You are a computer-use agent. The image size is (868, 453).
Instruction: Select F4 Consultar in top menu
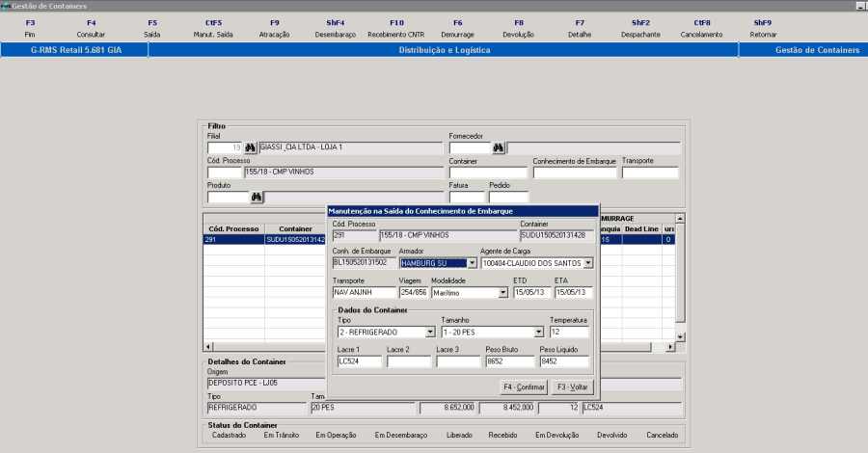point(92,28)
